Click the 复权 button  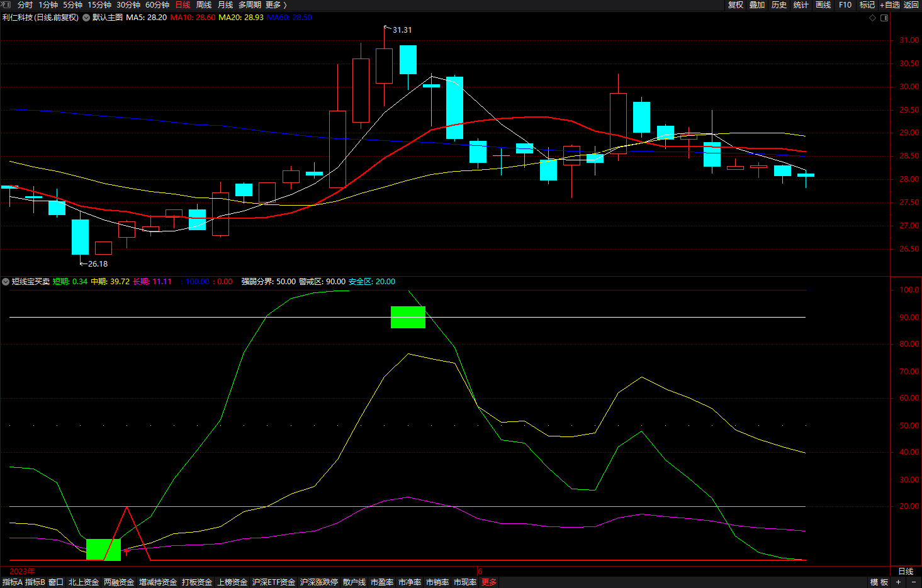click(x=736, y=5)
